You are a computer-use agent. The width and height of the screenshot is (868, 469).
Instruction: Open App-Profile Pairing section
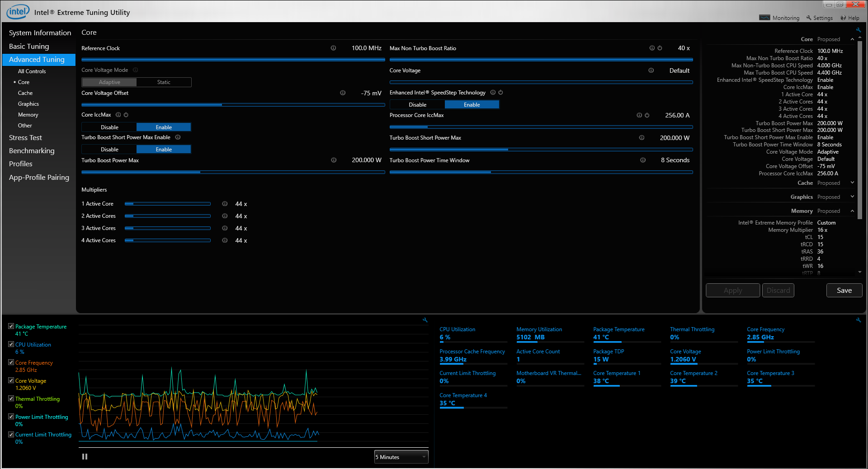tap(39, 177)
